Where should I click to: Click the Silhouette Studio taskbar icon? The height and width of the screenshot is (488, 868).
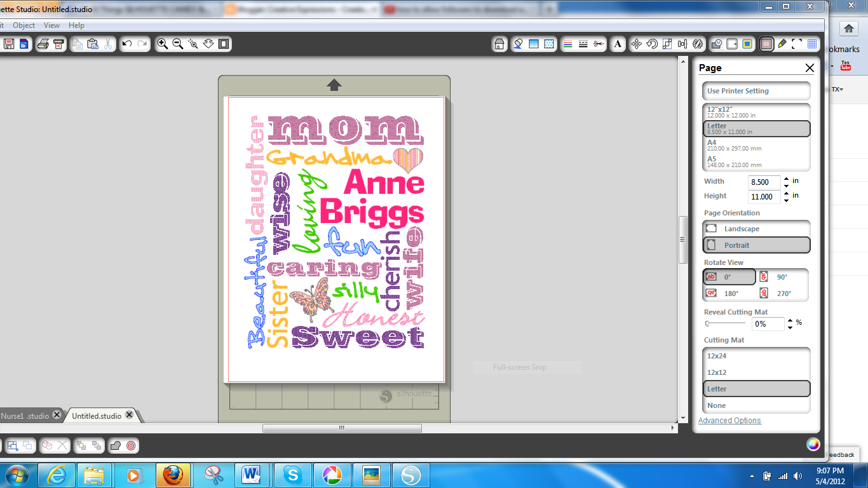point(410,474)
